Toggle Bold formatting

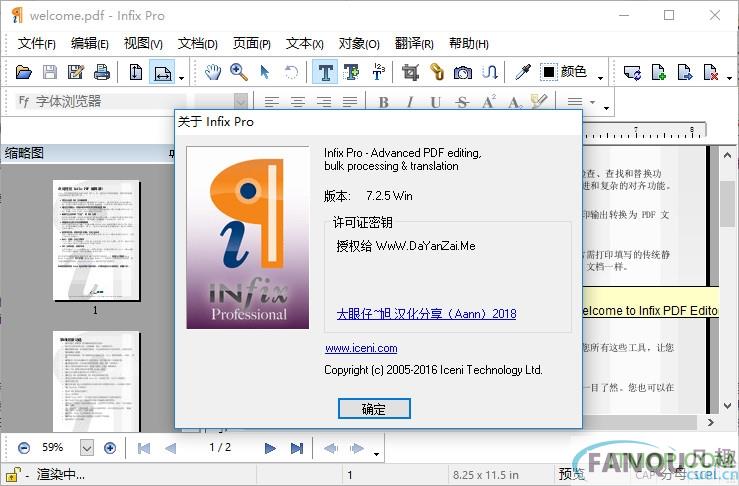point(384,102)
